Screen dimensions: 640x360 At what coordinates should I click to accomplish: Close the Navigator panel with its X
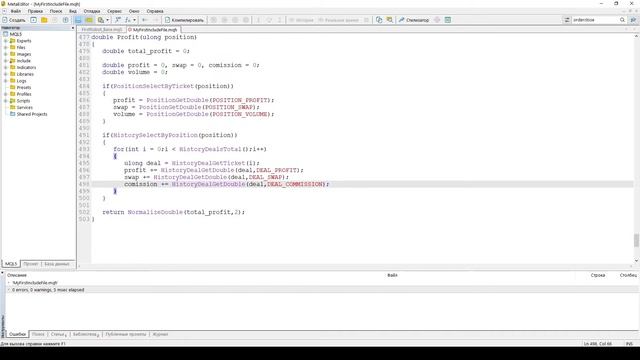click(73, 28)
